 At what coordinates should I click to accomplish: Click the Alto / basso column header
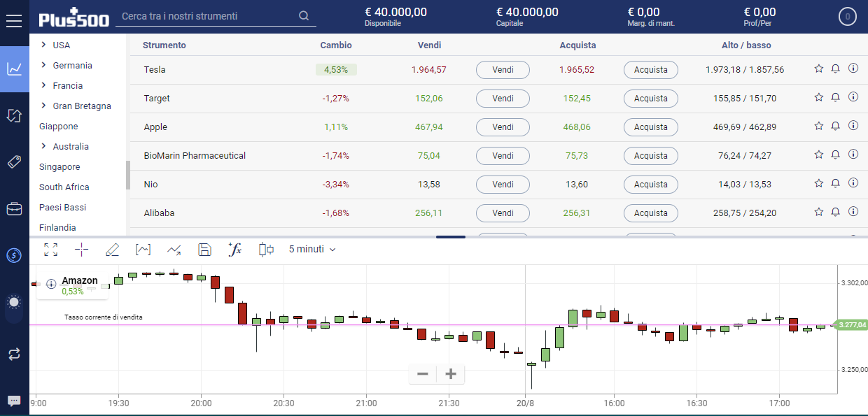[x=746, y=45]
